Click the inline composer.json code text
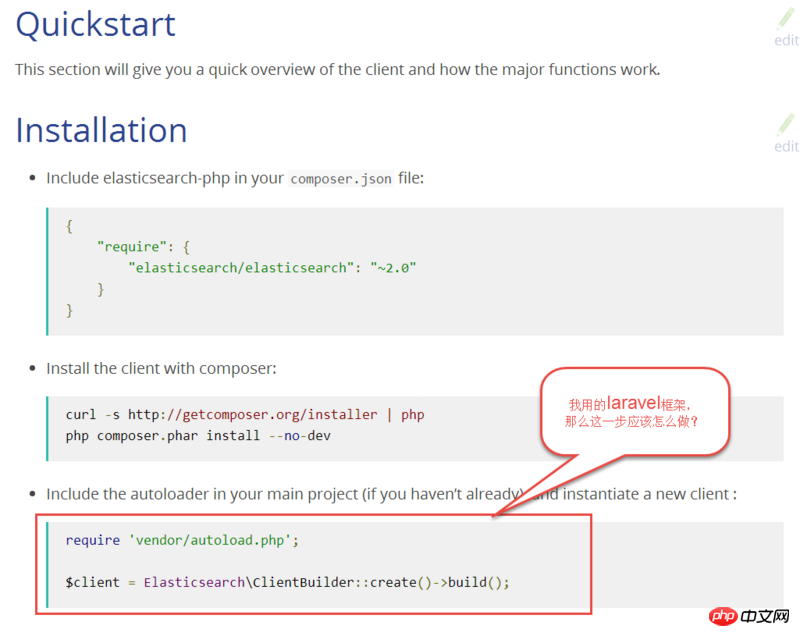Image resolution: width=800 pixels, height=636 pixels. (x=341, y=179)
